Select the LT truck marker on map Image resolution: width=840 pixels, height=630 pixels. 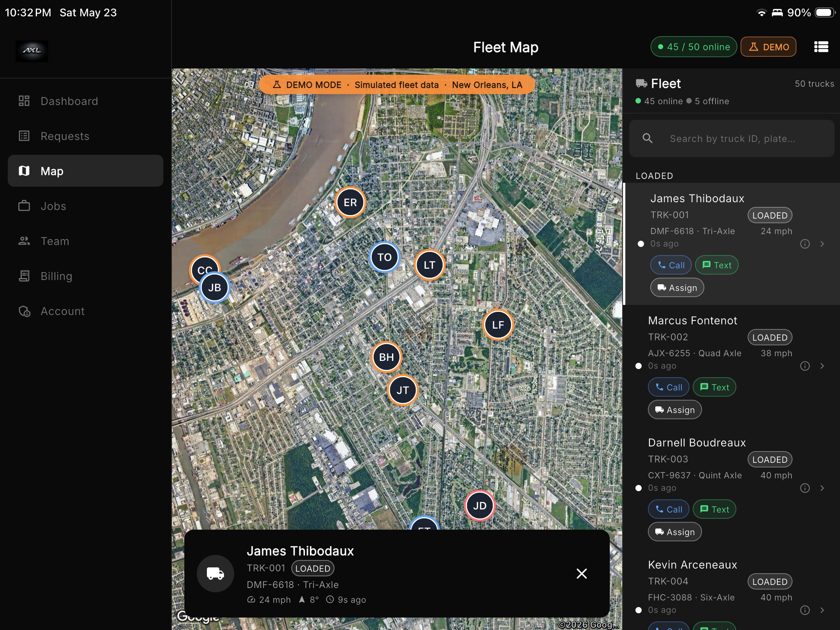point(429,265)
